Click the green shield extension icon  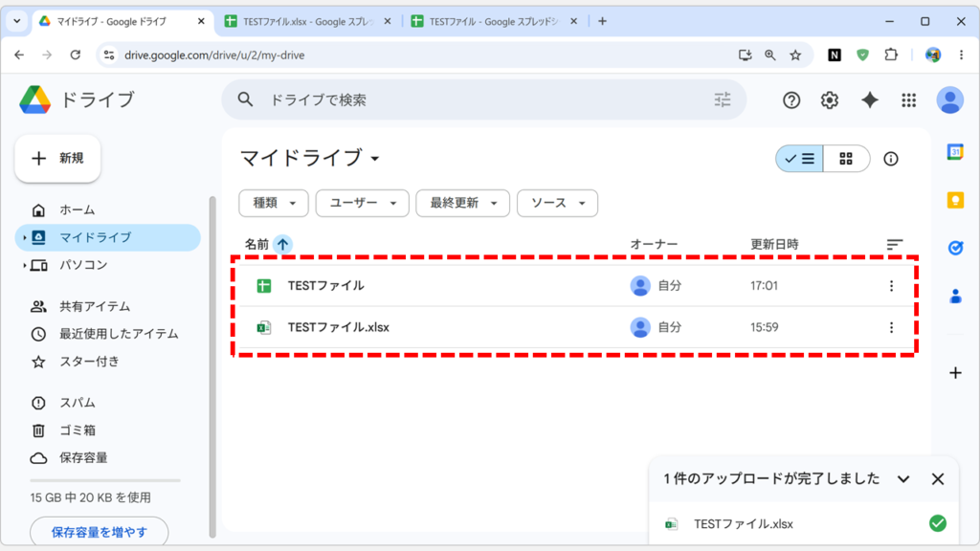862,55
